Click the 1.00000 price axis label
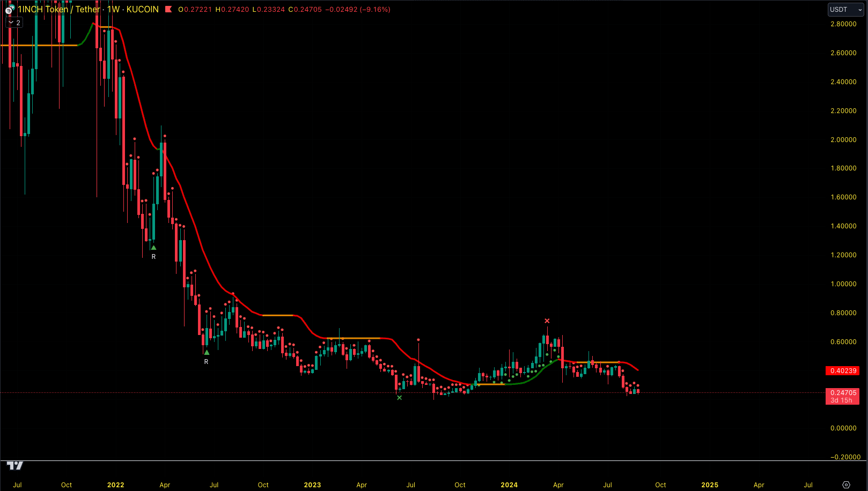The image size is (868, 491). (x=843, y=284)
